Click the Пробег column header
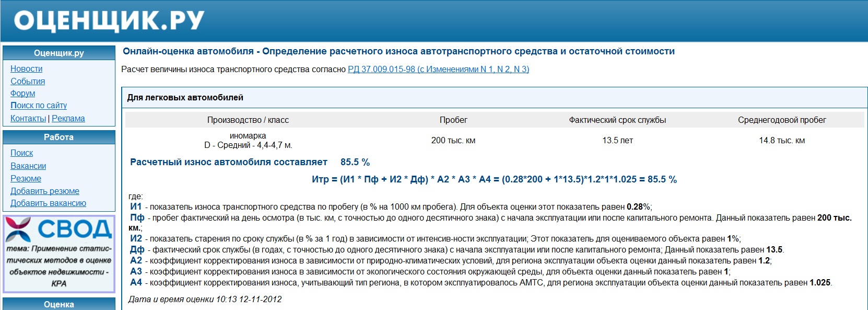The height and width of the screenshot is (310, 868). point(453,120)
